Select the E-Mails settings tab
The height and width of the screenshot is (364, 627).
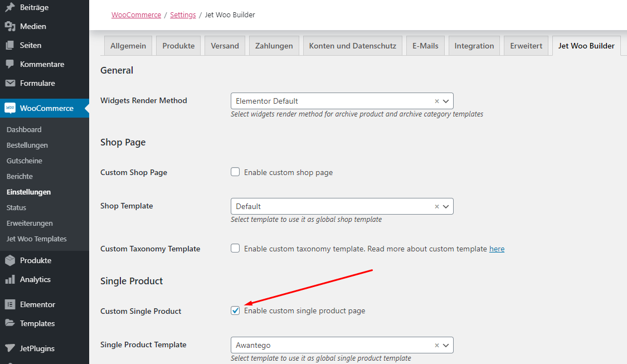[425, 46]
